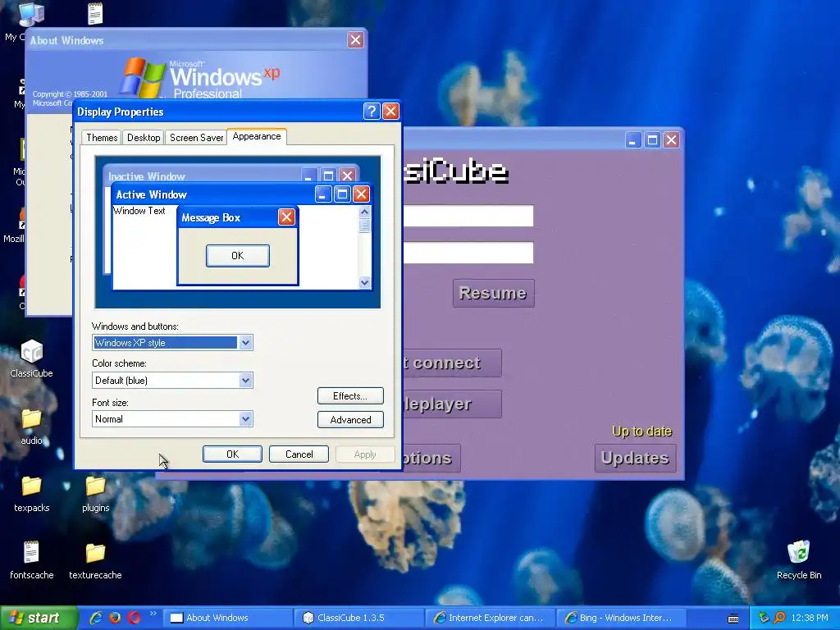The image size is (840, 630).
Task: Launch Firefox from Quick Launch bar
Action: [115, 618]
